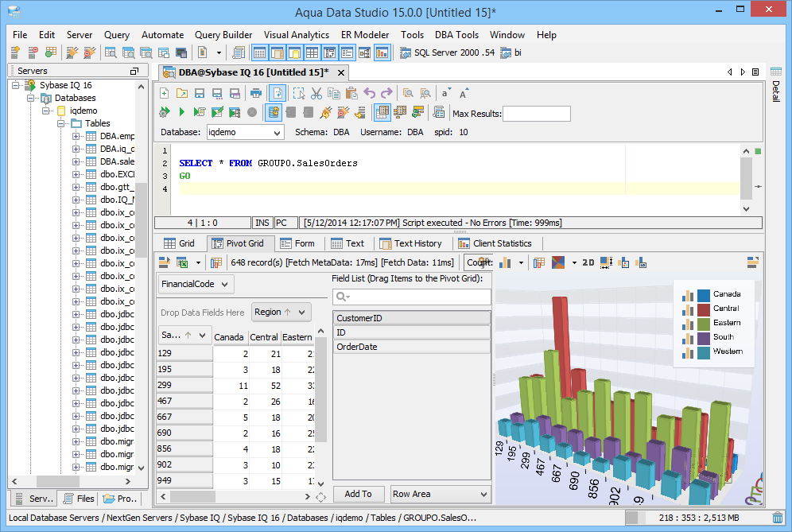Collapse the Sybase IQ 16 tree node

point(16,85)
